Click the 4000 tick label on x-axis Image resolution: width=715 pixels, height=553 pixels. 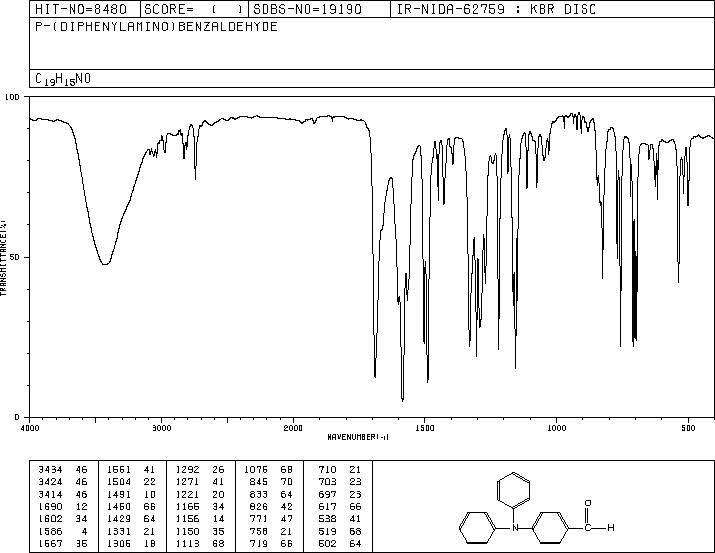pos(30,428)
